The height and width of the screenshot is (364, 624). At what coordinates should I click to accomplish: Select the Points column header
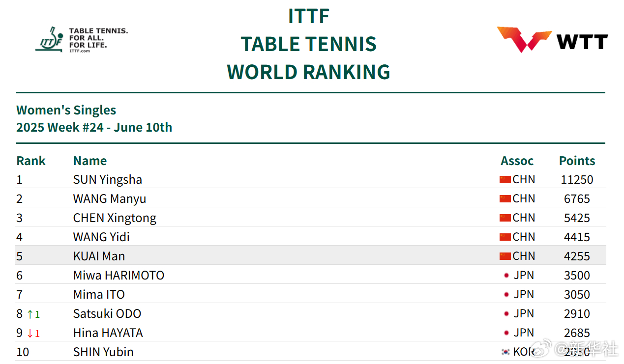577,161
